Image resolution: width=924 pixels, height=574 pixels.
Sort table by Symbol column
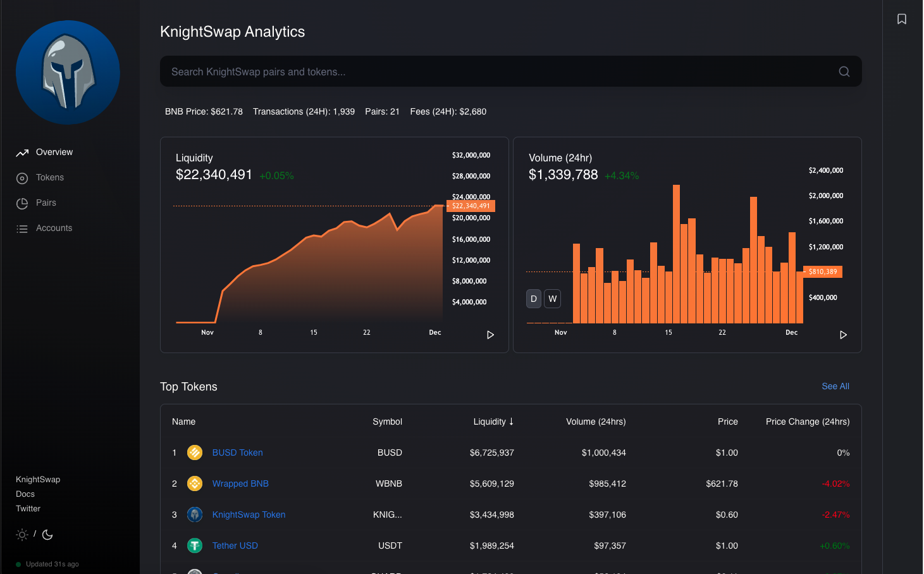[x=387, y=421]
